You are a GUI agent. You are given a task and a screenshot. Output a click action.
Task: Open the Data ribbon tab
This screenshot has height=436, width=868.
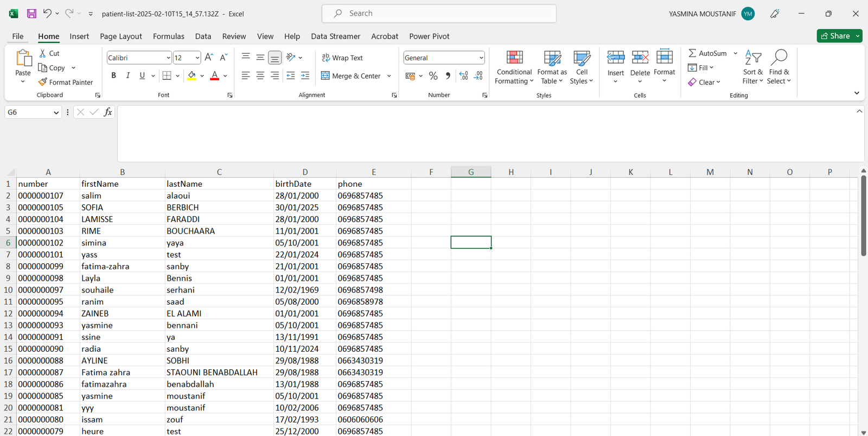203,36
